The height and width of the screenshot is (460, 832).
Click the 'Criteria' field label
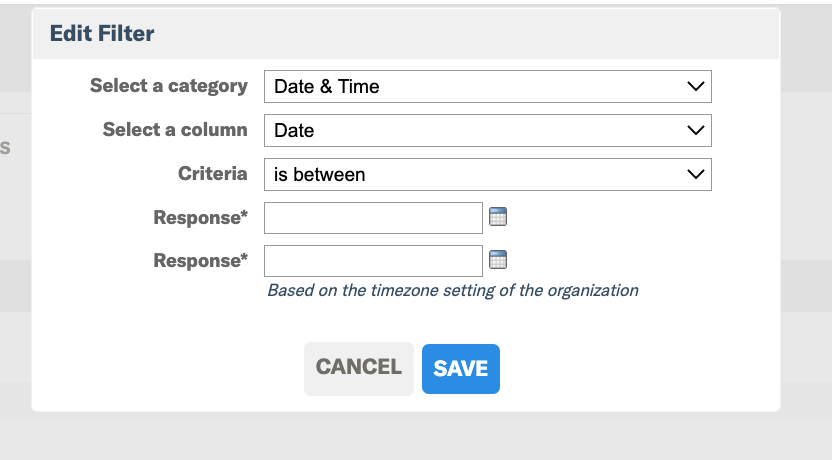tap(213, 173)
